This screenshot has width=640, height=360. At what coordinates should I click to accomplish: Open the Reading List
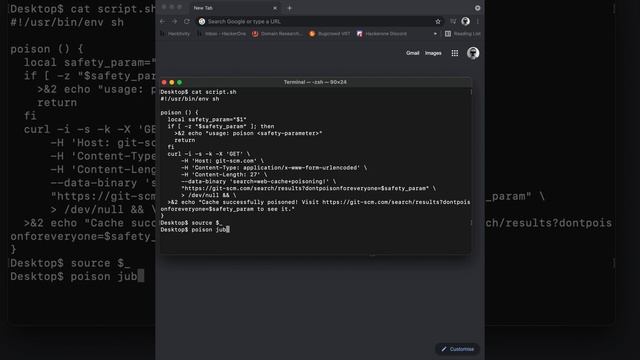(462, 33)
